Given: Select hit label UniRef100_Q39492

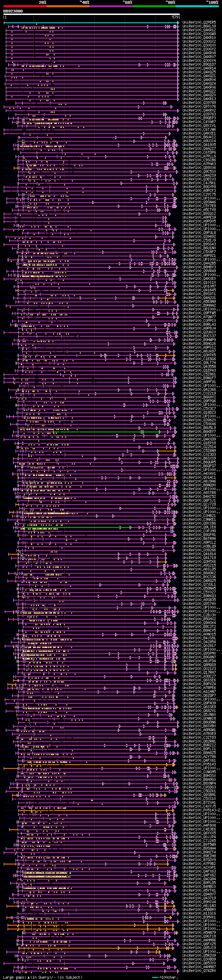Looking at the screenshot, I should coord(199,237).
